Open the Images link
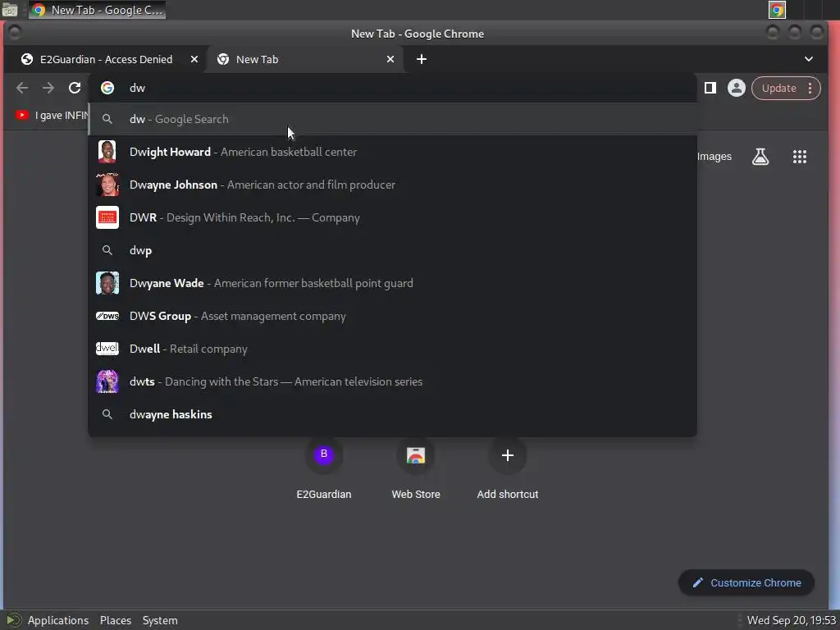 (714, 157)
